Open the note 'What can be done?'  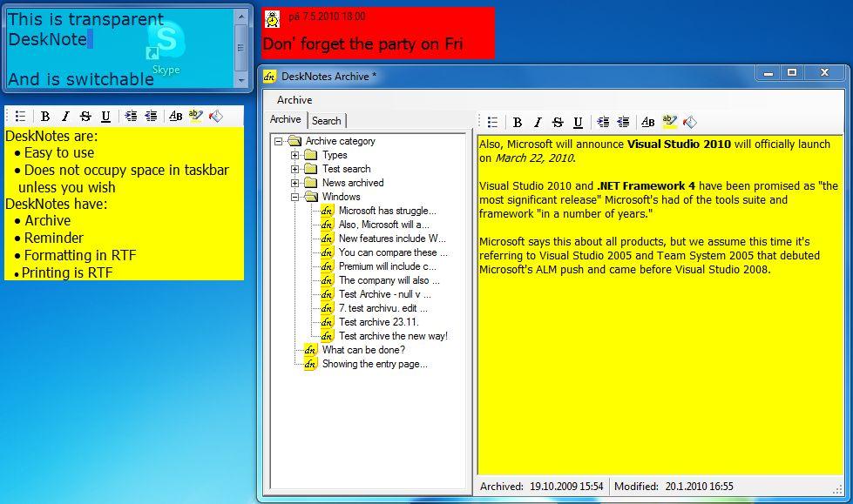tap(363, 350)
